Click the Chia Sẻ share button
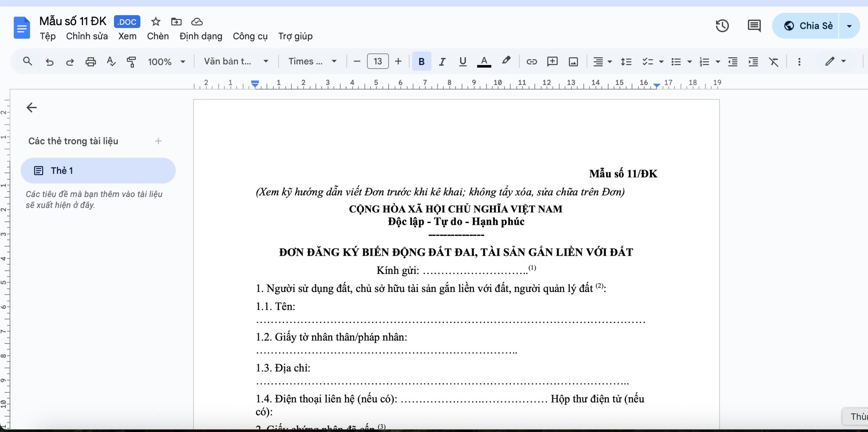This screenshot has width=868, height=432. [809, 26]
